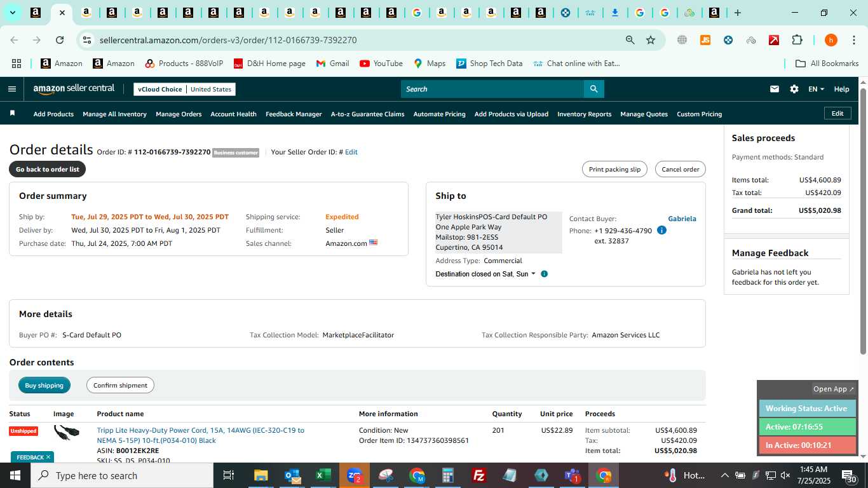Open Seller Central settings gear
The width and height of the screenshot is (868, 488).
[x=794, y=89]
